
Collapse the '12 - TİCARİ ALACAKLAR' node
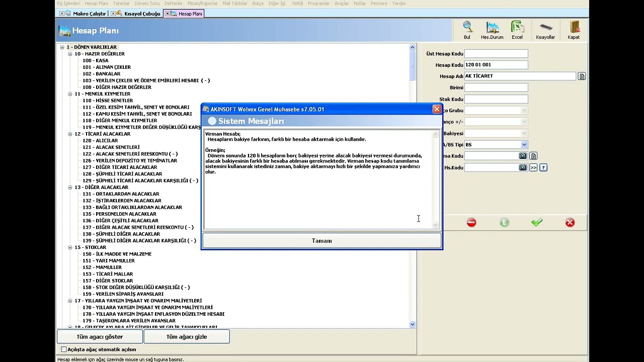70,134
